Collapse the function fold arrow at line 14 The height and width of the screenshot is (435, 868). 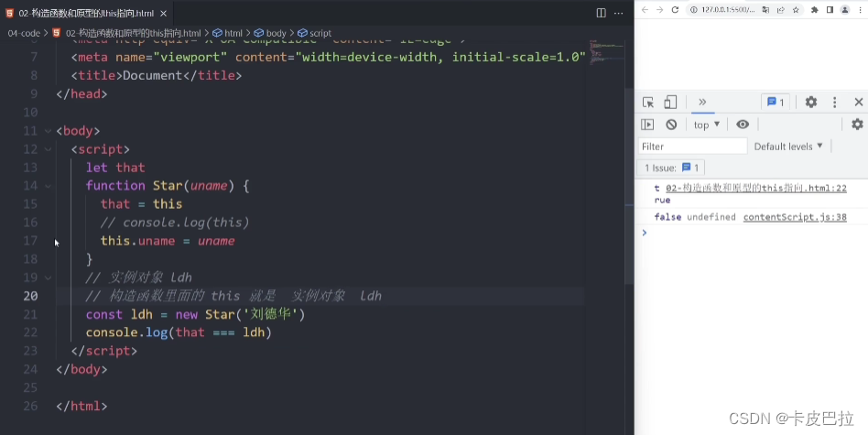(x=49, y=186)
